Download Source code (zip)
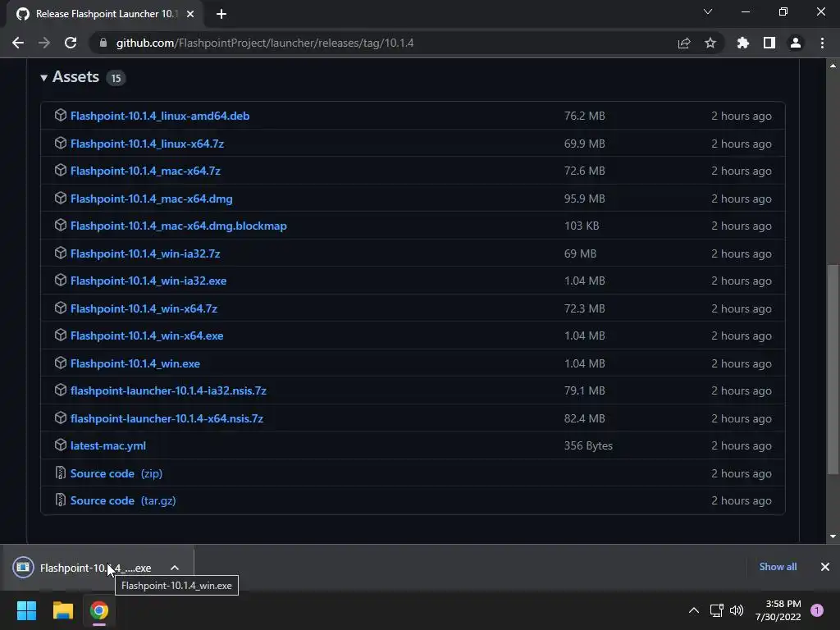The image size is (840, 630). tap(116, 473)
